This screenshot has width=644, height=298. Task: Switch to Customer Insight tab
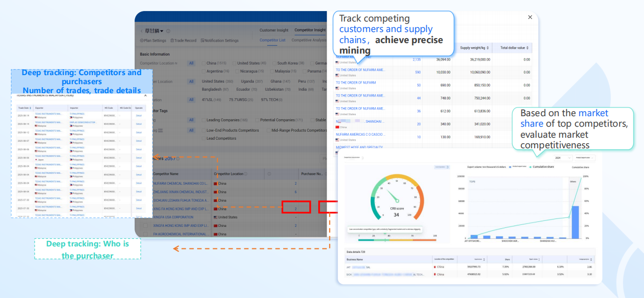pyautogui.click(x=274, y=30)
